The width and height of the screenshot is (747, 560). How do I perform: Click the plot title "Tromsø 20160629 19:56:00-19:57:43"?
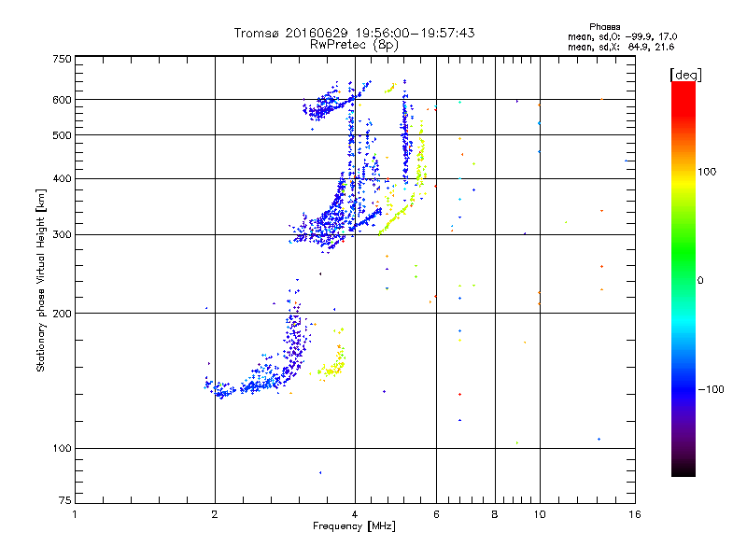pyautogui.click(x=354, y=33)
